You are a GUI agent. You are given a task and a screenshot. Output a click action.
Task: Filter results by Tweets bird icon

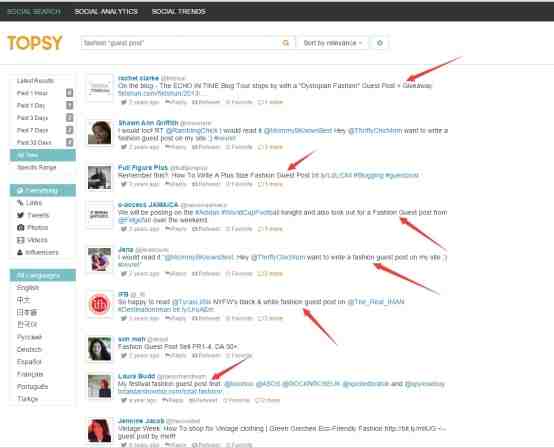click(x=20, y=215)
